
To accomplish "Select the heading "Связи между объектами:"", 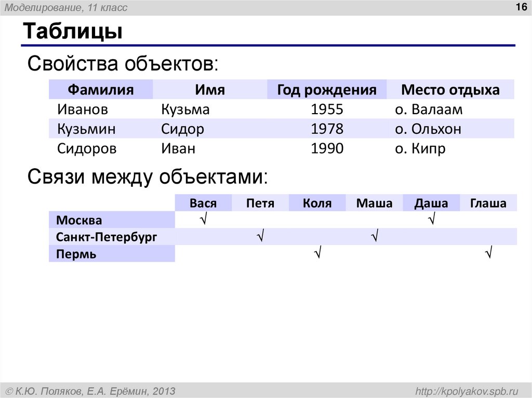I will tap(148, 176).
